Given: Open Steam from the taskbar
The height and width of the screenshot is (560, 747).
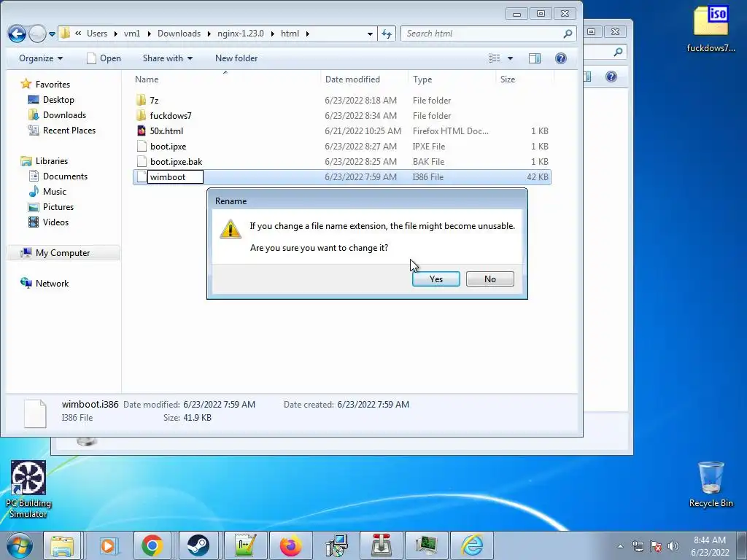Looking at the screenshot, I should tap(198, 545).
